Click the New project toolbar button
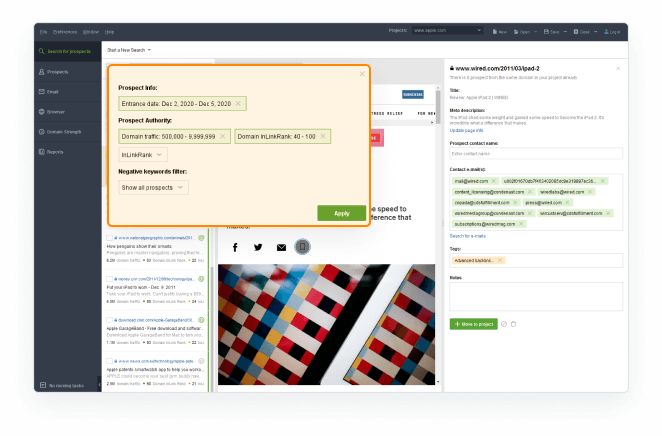 tap(499, 32)
